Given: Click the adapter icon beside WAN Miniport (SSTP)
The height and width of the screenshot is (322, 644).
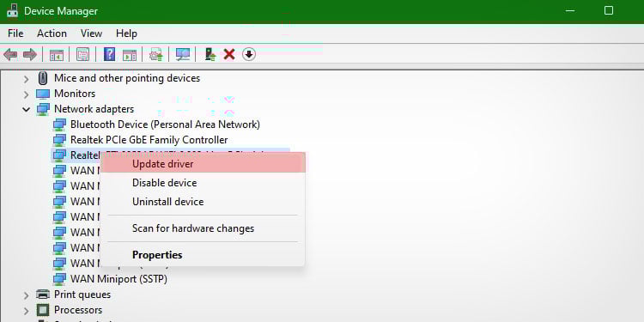Looking at the screenshot, I should click(x=59, y=279).
